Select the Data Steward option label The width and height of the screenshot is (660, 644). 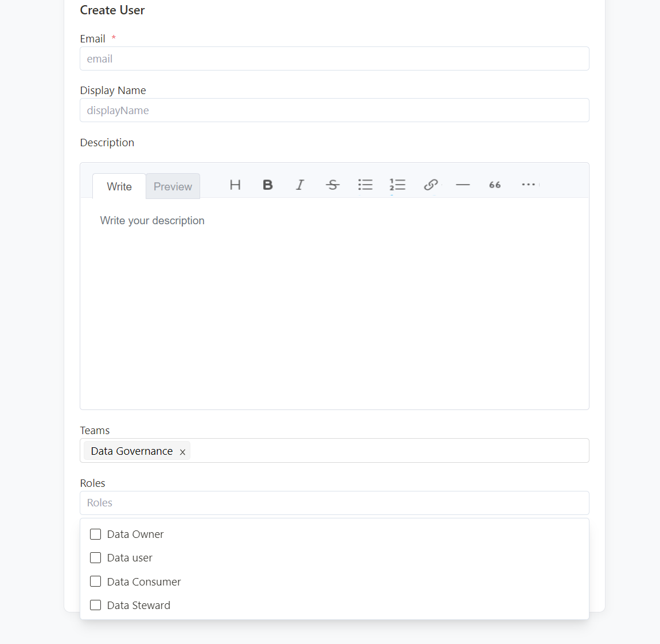pos(139,605)
